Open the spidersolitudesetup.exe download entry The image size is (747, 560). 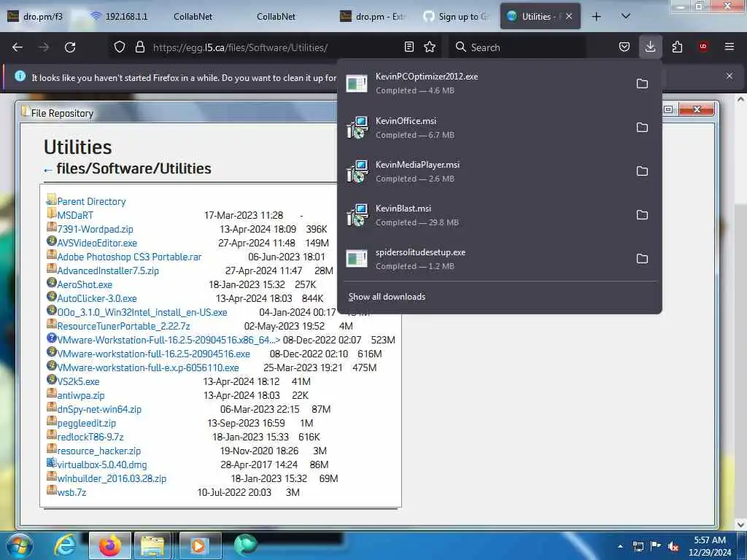[x=484, y=259]
